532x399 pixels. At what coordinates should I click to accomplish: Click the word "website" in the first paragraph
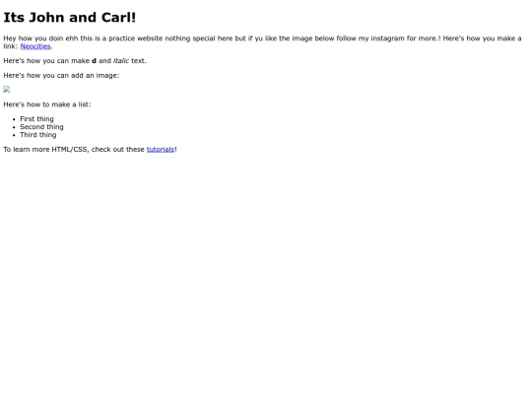[150, 38]
